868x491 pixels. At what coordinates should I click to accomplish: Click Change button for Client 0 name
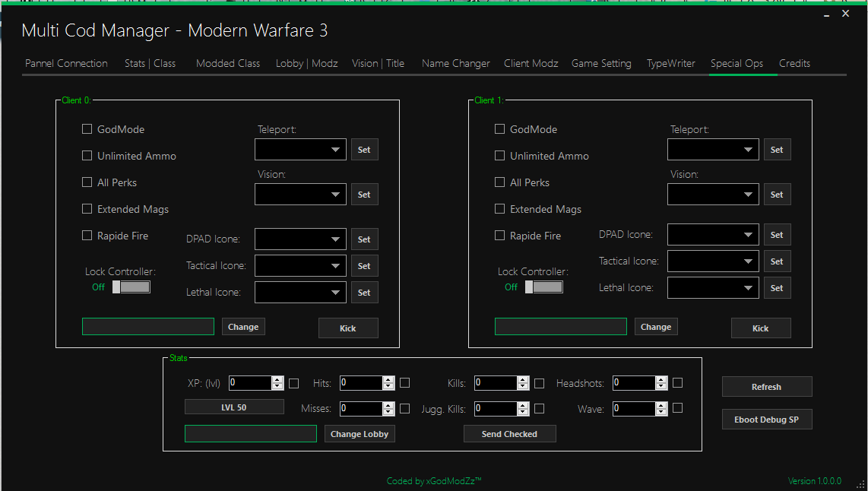click(243, 327)
